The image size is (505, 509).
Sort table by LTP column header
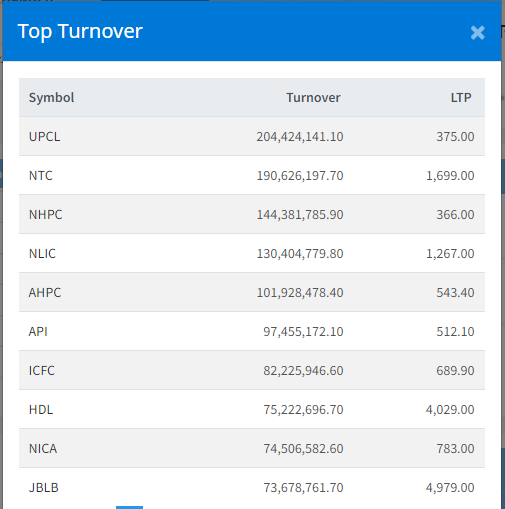pyautogui.click(x=461, y=98)
